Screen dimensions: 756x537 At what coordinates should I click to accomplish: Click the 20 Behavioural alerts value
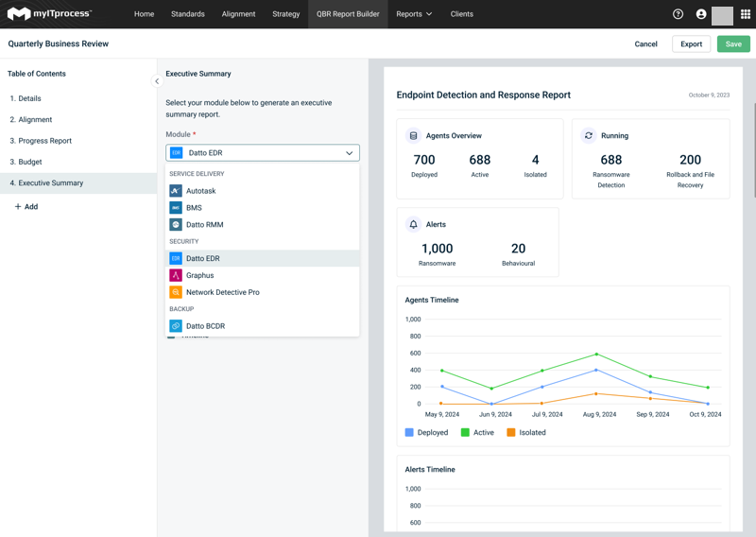518,249
